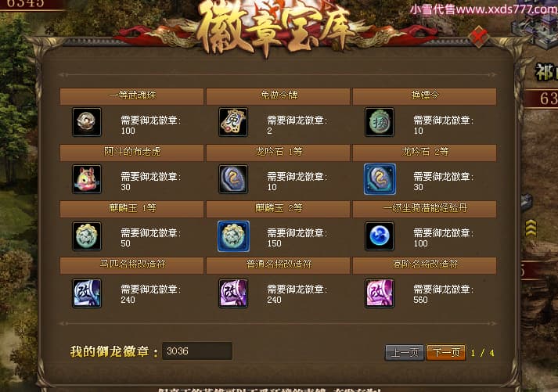This screenshot has width=558, height=392.
Task: Click the 1 / 4 page indicator
Action: (x=482, y=353)
